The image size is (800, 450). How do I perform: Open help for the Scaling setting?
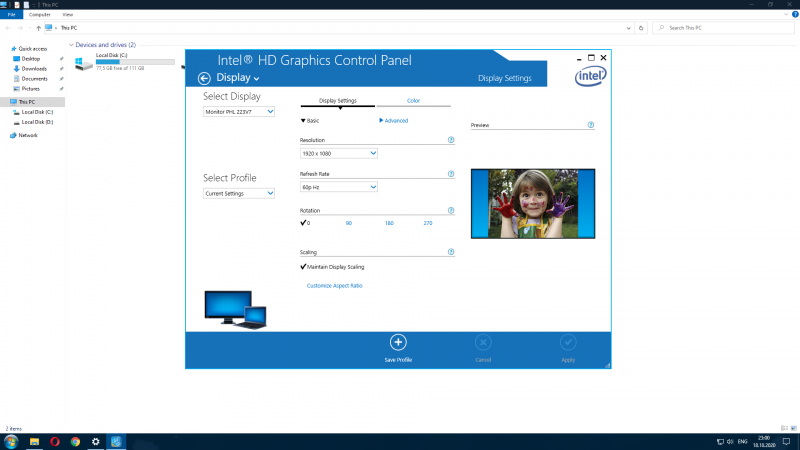pos(451,252)
